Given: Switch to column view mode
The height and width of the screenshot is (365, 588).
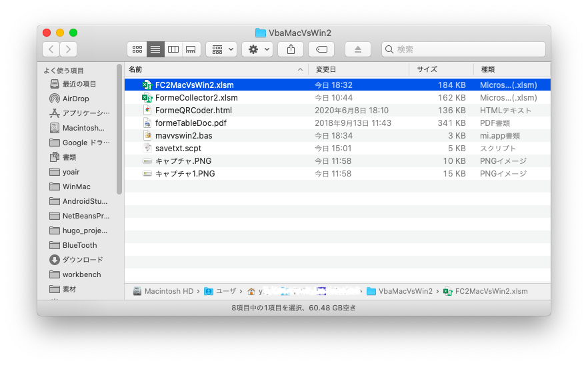Looking at the screenshot, I should [173, 49].
